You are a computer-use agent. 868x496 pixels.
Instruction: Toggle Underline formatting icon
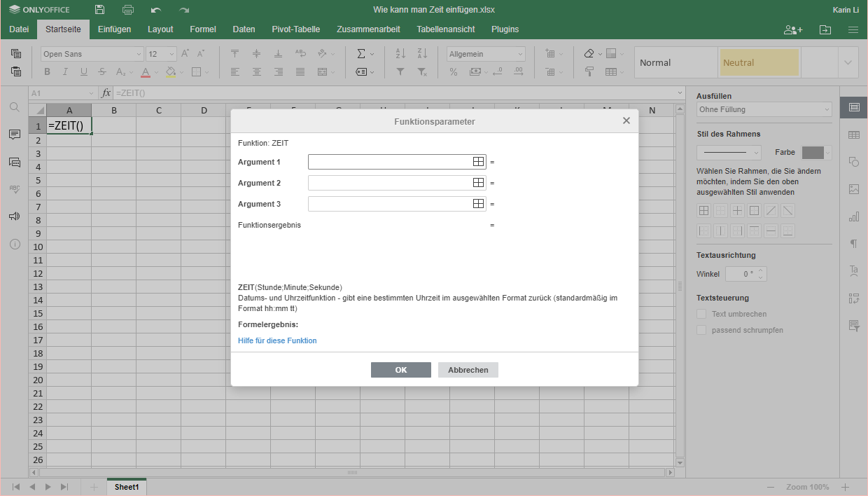pos(84,71)
